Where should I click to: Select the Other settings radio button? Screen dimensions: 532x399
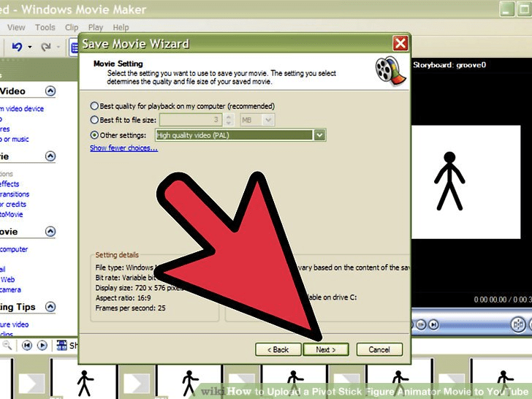(94, 135)
